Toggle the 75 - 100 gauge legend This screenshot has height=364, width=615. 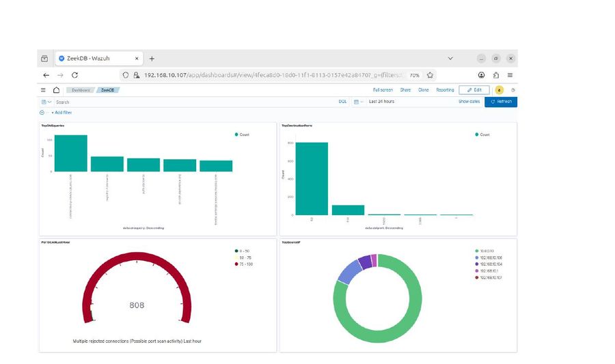[x=244, y=264]
